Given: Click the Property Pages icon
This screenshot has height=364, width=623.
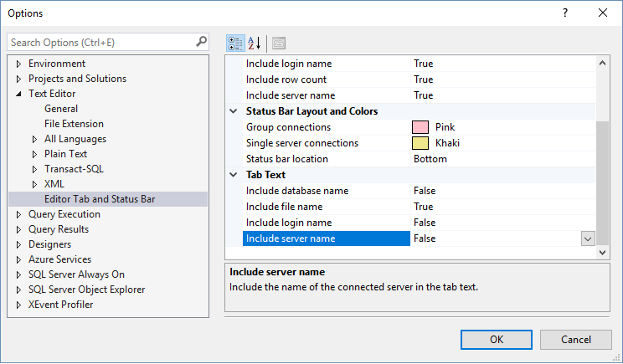Looking at the screenshot, I should tap(279, 43).
